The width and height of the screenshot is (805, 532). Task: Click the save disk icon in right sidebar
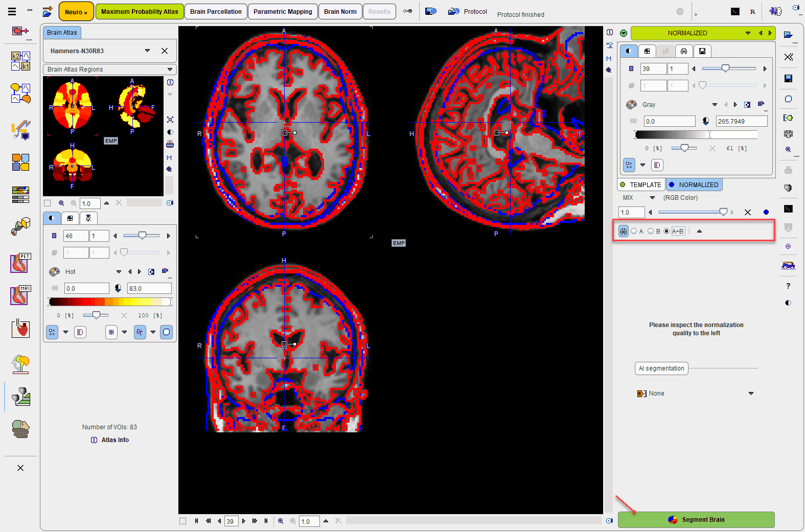click(x=788, y=78)
